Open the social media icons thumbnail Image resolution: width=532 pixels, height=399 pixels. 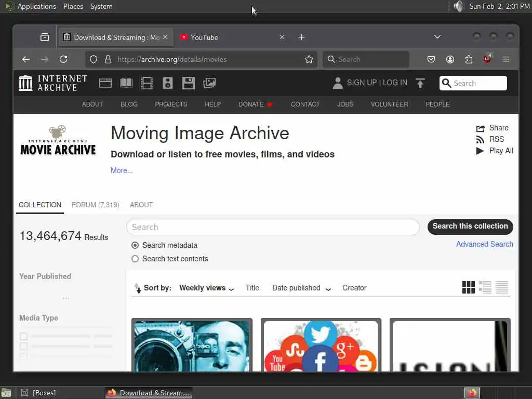click(321, 345)
